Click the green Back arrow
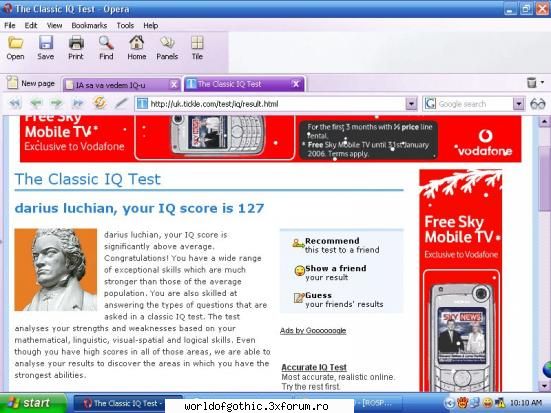551x413 pixels. [36, 103]
